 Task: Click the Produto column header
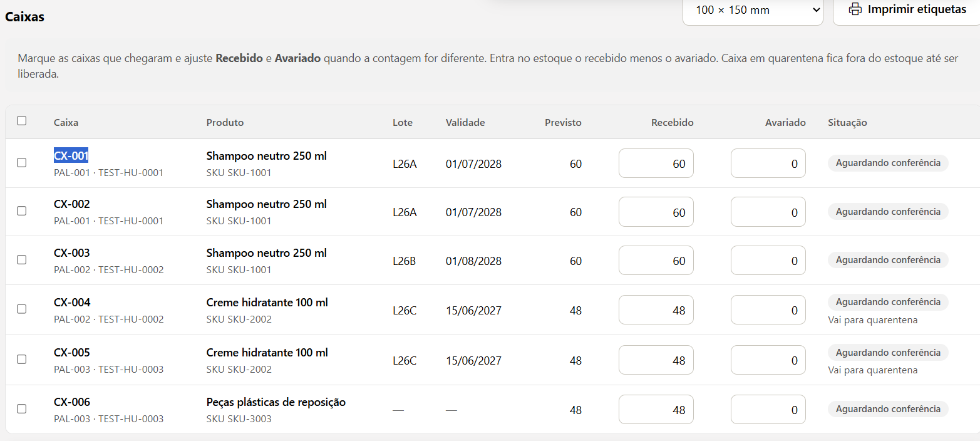[x=225, y=123]
